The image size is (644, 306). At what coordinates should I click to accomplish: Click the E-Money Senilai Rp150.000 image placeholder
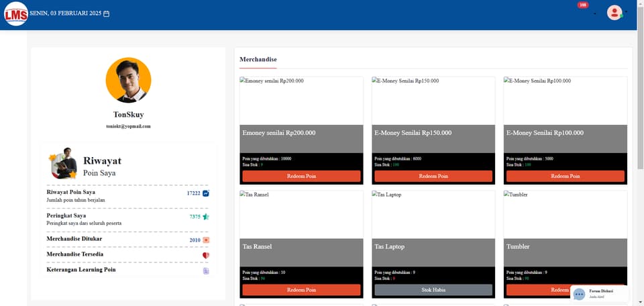click(433, 101)
